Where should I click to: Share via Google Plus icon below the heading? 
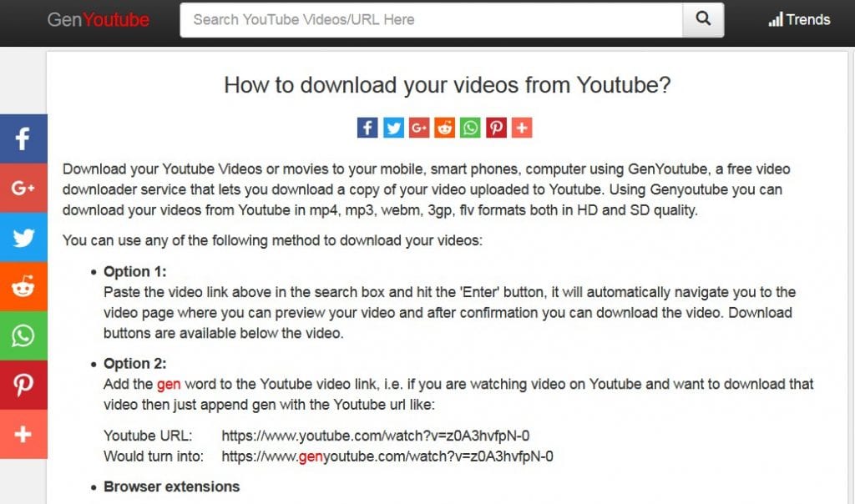[419, 128]
